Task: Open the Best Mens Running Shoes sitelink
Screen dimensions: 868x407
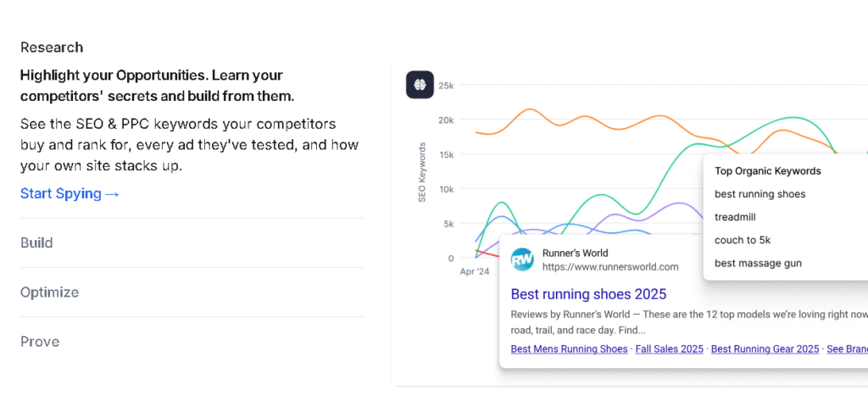Action: (569, 348)
